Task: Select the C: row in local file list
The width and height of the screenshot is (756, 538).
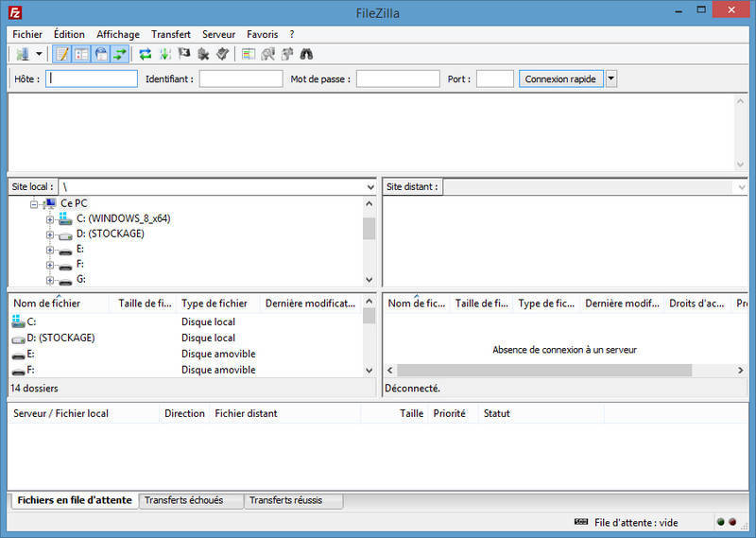Action: point(185,321)
